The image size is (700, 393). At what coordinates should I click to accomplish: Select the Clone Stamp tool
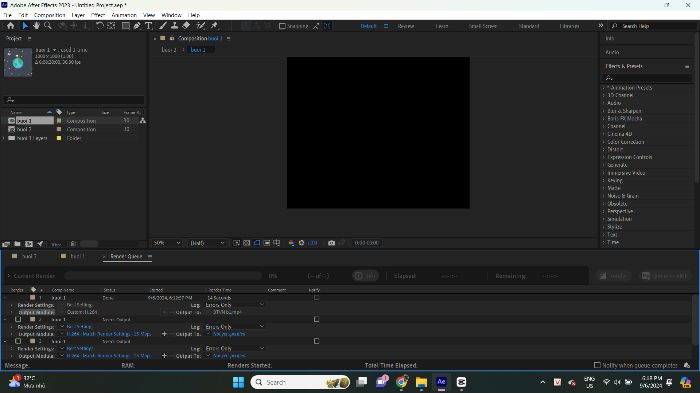[175, 26]
